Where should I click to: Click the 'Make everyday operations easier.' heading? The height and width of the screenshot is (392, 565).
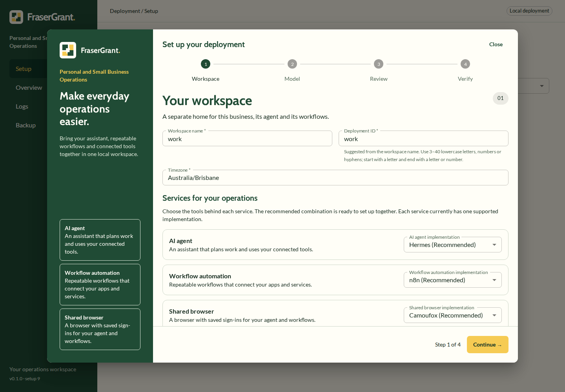(95, 109)
